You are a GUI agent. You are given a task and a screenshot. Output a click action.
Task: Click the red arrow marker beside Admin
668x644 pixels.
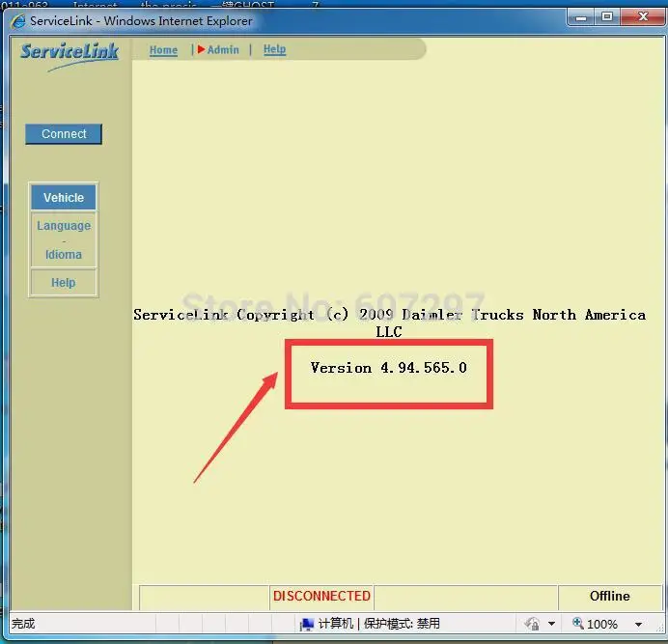pos(201,49)
